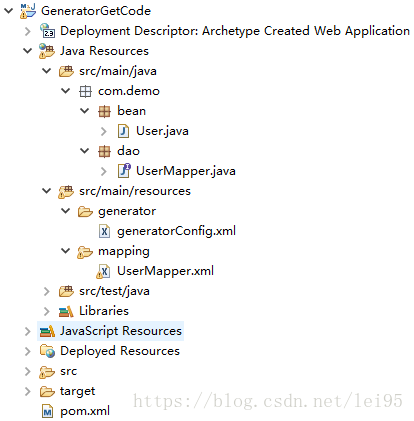Viewport: 414px width, 421px height.
Task: Open the 'UserMapper.java' file name
Action: click(x=186, y=171)
